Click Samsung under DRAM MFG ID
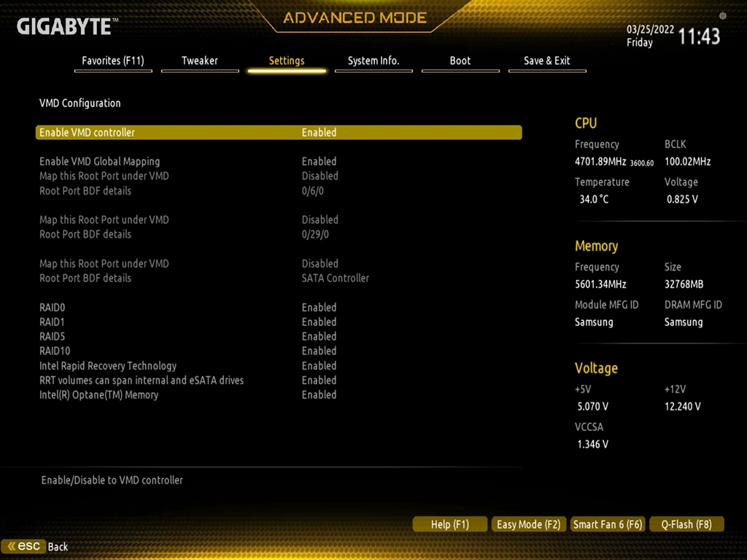This screenshot has height=560, width=747. [x=683, y=322]
